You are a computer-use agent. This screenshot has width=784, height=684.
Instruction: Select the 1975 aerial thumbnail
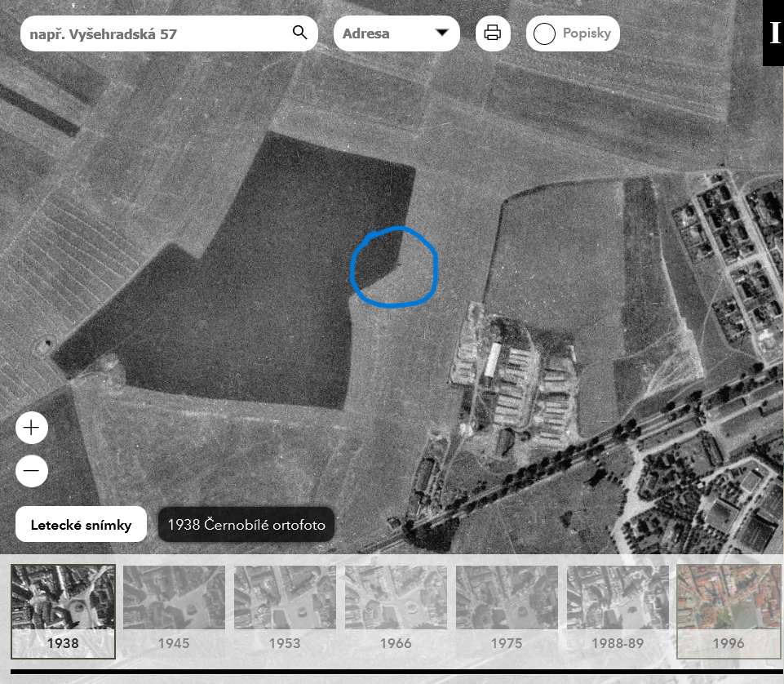point(507,611)
